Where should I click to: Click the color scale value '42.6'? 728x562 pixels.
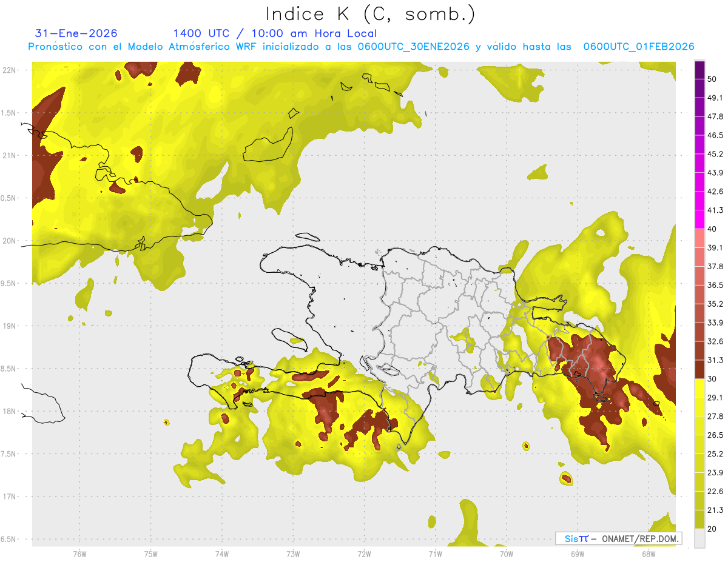[716, 192]
